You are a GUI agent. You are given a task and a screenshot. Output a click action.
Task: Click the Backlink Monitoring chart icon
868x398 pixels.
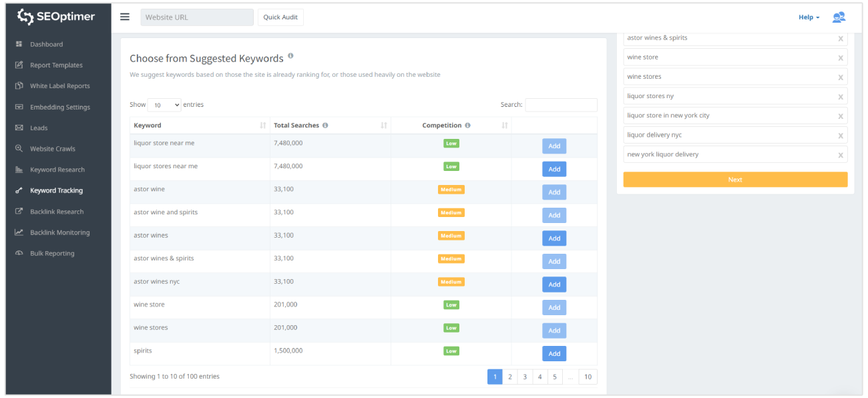coord(19,232)
